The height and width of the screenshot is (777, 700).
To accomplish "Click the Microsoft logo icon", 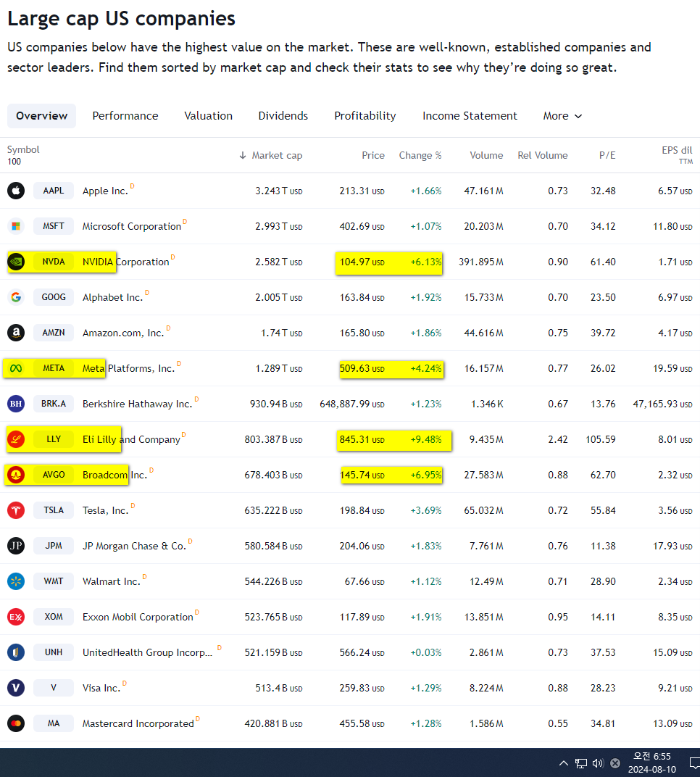I will [16, 226].
